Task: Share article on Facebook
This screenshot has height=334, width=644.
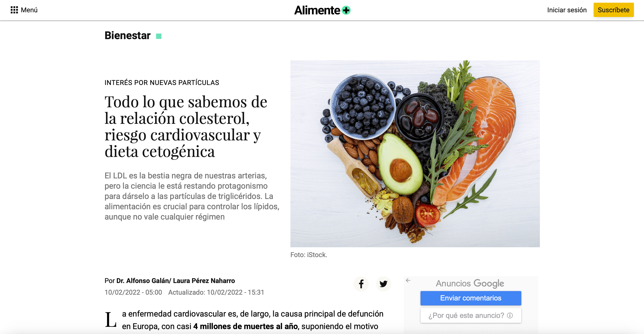Action: [361, 284]
